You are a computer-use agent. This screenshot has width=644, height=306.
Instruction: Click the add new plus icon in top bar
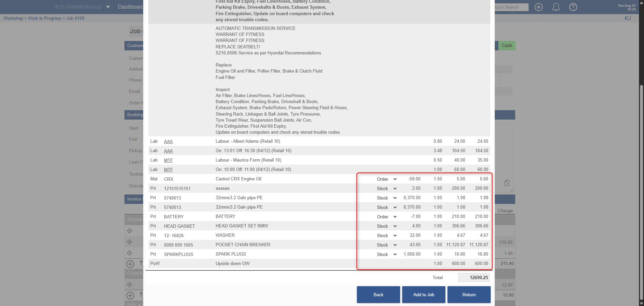(539, 7)
